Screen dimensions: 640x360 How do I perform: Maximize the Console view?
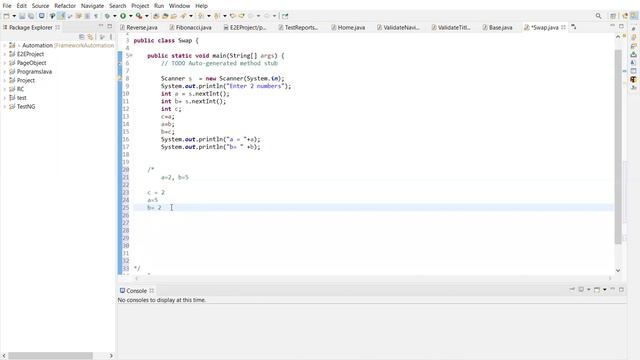(621, 289)
